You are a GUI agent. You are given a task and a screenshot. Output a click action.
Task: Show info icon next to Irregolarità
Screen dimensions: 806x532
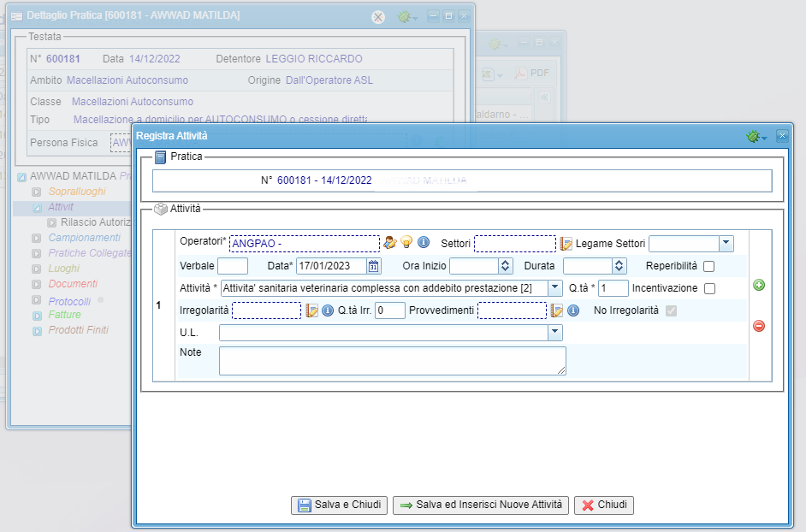328,310
